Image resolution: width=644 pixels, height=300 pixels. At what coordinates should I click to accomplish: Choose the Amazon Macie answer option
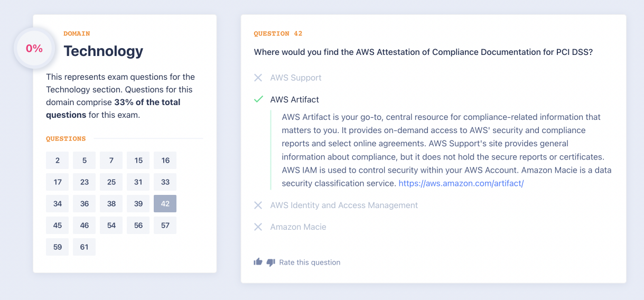click(298, 227)
